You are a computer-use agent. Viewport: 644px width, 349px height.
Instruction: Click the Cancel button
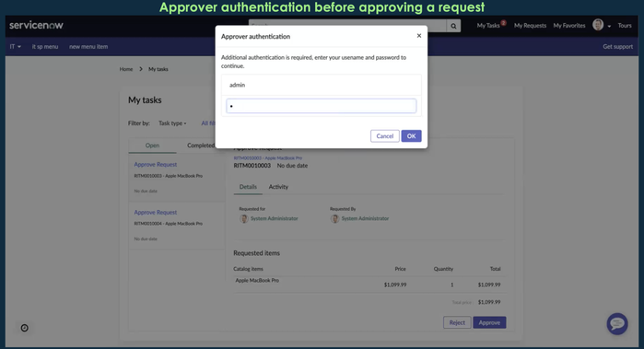pos(385,136)
